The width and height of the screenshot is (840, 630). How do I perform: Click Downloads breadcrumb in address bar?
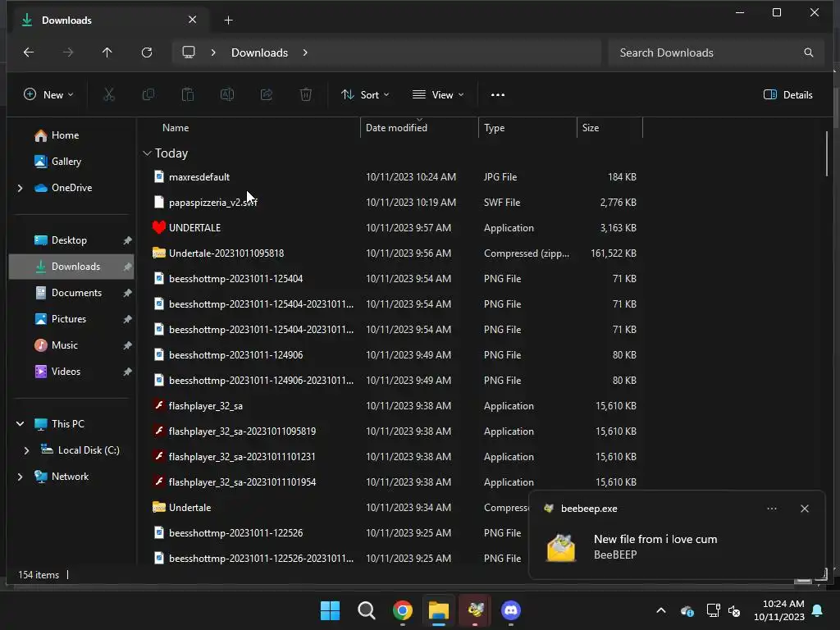[x=260, y=52]
